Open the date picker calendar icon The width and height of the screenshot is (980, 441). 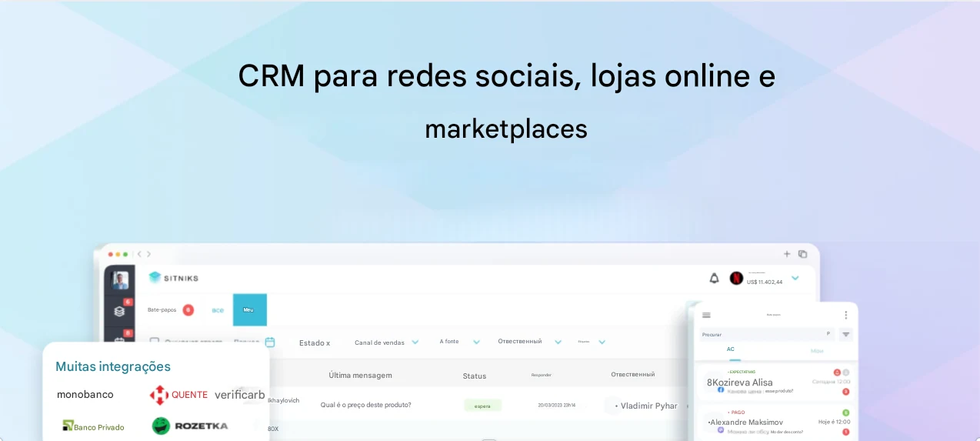[x=270, y=342]
